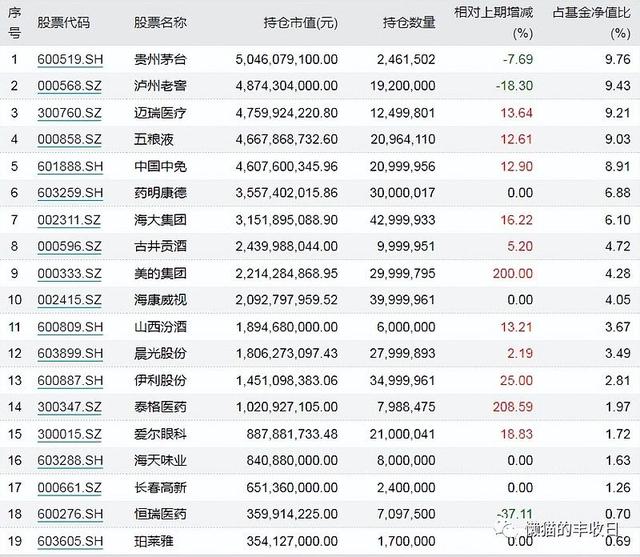Select stock name 海天味业
640x557 pixels.
160,461
